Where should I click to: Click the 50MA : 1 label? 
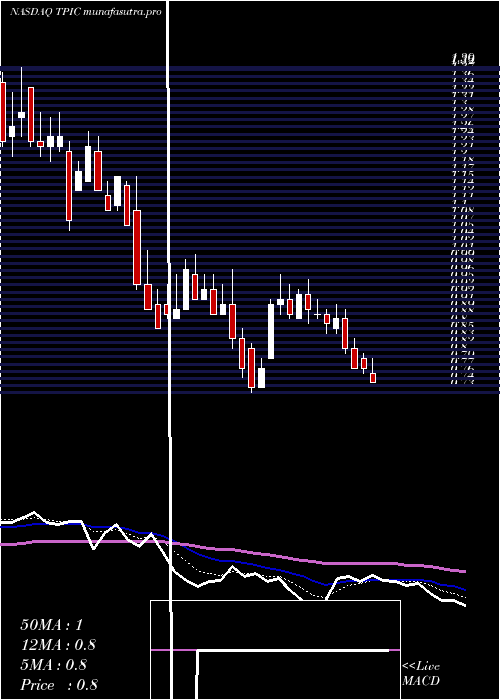click(51, 625)
